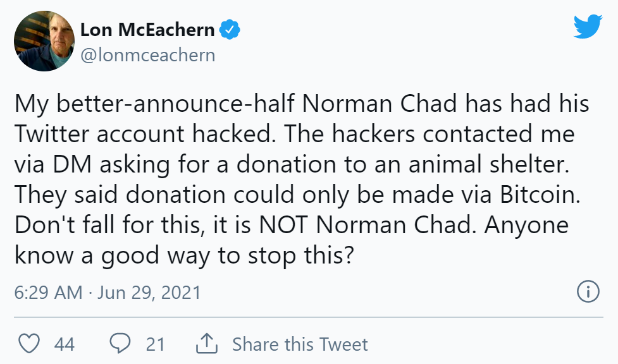
Task: Click the Share this Tweet label
Action: pos(300,344)
